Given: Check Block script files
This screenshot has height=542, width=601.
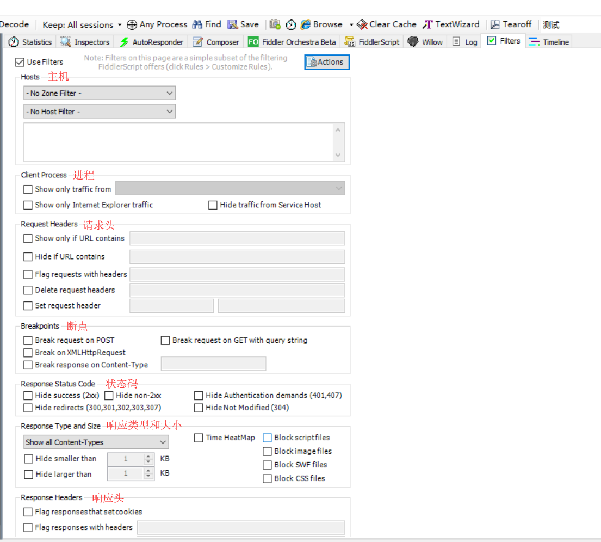Looking at the screenshot, I should [x=268, y=437].
